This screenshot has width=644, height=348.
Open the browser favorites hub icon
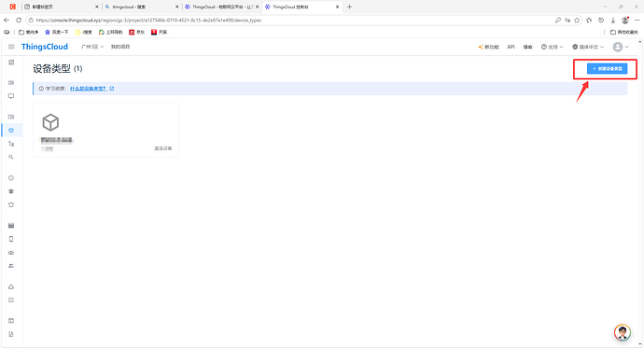coord(589,21)
